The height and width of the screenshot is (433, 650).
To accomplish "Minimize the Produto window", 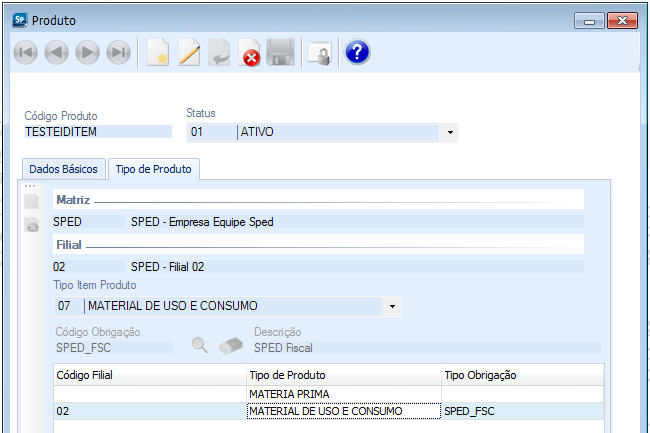I will 589,20.
